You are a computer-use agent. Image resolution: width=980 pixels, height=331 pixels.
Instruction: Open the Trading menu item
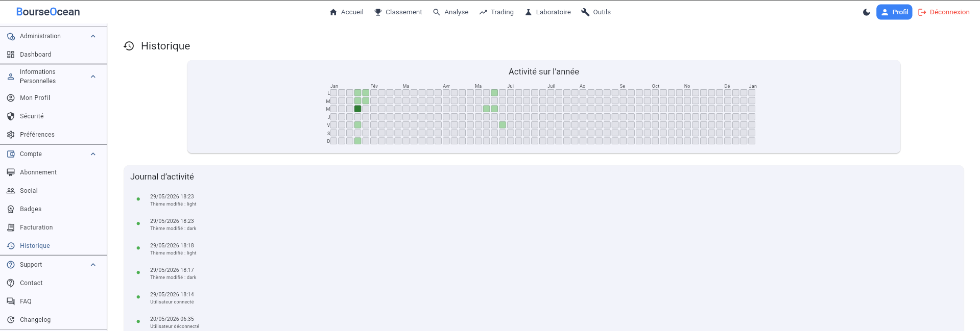point(496,12)
